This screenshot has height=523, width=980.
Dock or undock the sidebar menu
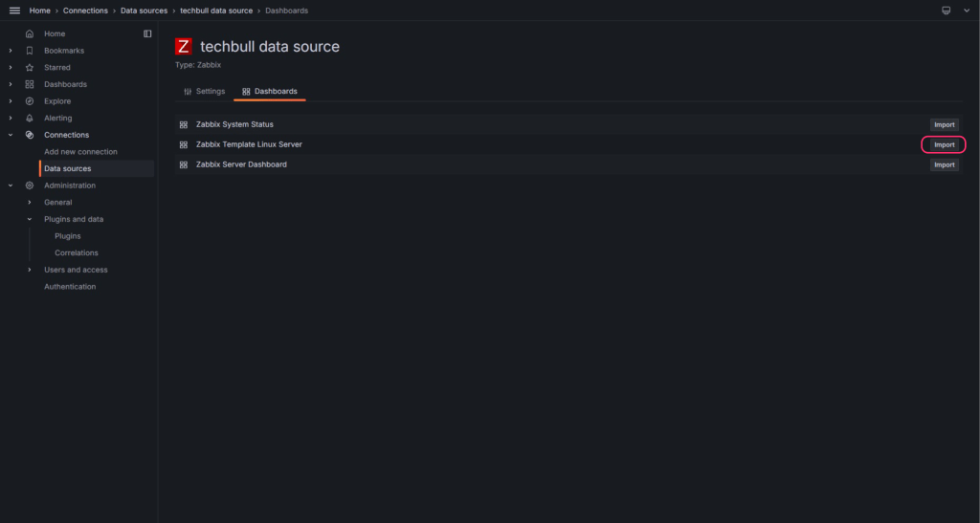[147, 33]
